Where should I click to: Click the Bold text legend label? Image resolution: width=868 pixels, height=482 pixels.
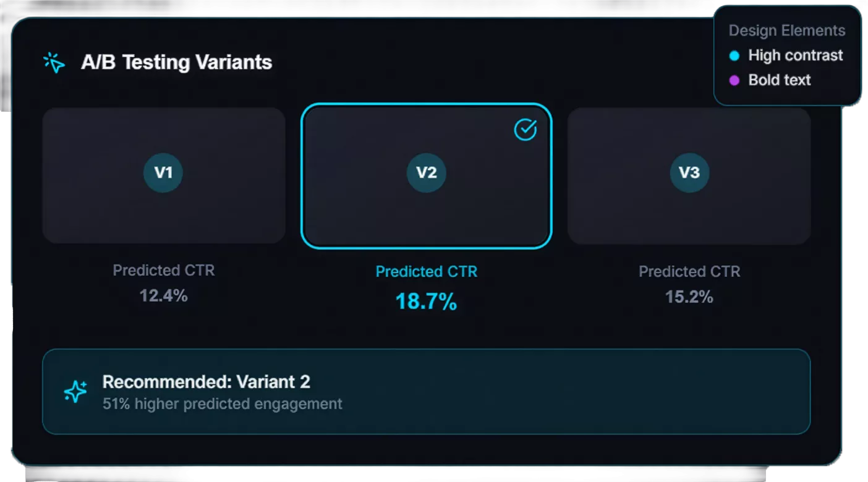point(780,80)
